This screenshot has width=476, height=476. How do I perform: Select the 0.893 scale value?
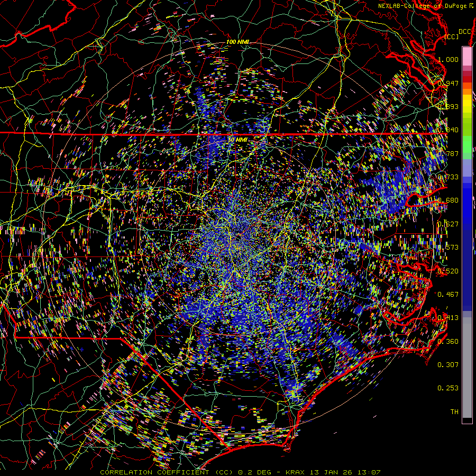pos(448,106)
